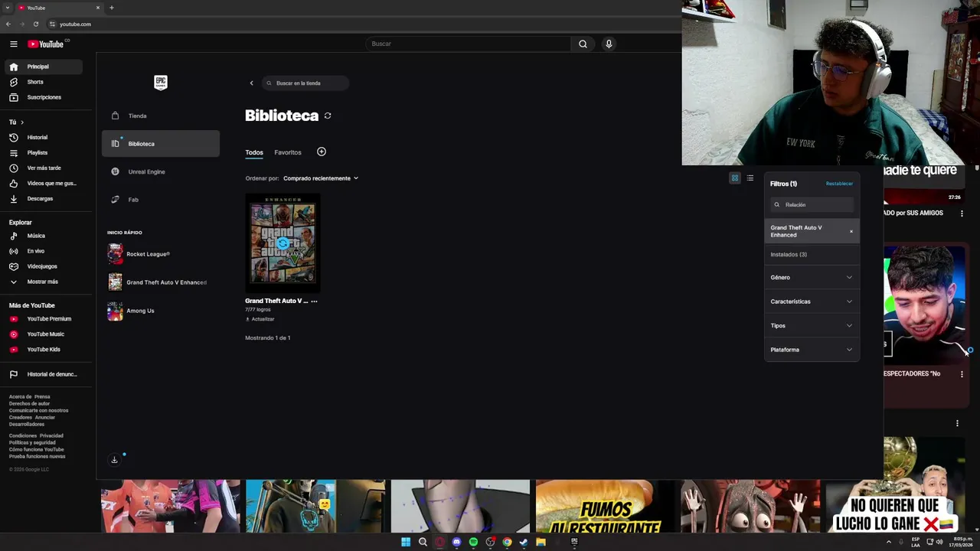
Task: Open YouTube Kids link
Action: (x=43, y=350)
